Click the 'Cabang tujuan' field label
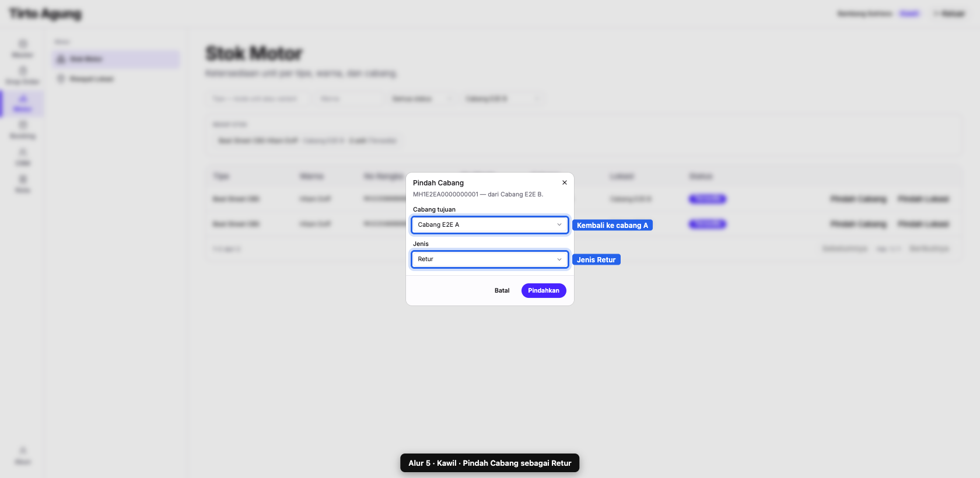 pos(434,209)
